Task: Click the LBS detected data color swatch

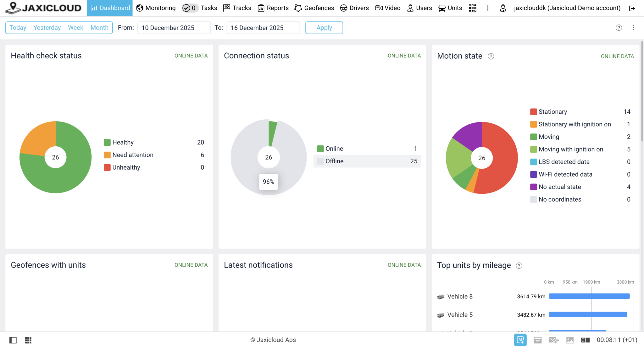Action: (x=533, y=162)
